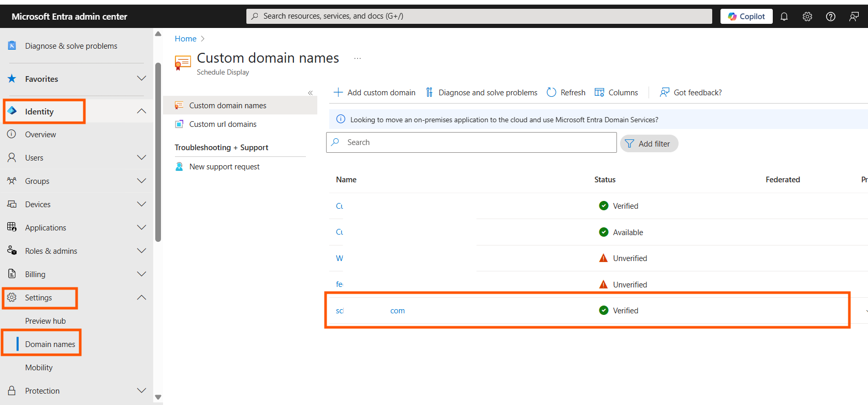Click the Billing document icon
The height and width of the screenshot is (405, 868).
(x=11, y=273)
